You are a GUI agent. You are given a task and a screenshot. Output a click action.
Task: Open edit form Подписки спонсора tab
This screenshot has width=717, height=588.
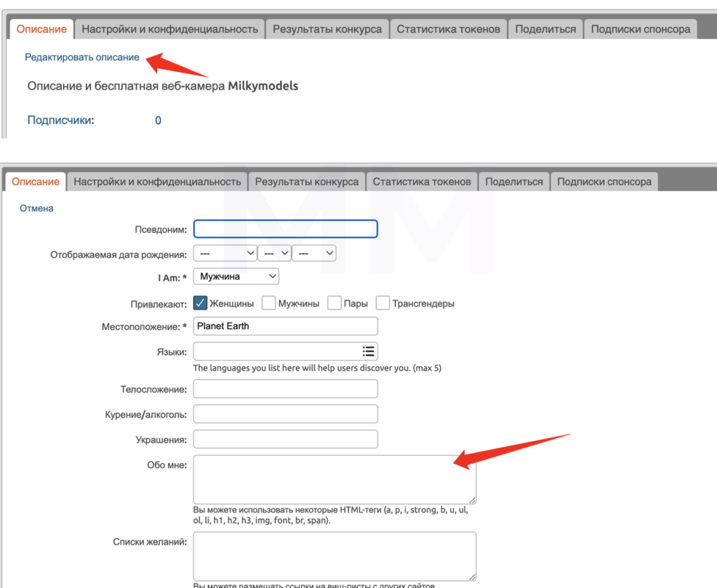[x=604, y=182]
